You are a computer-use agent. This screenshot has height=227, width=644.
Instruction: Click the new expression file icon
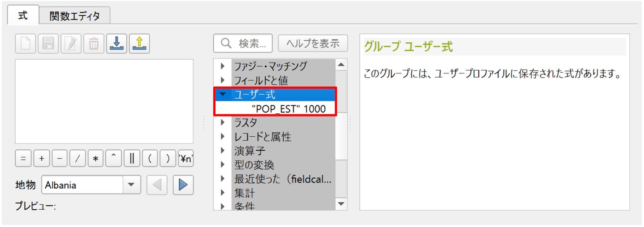click(x=25, y=44)
